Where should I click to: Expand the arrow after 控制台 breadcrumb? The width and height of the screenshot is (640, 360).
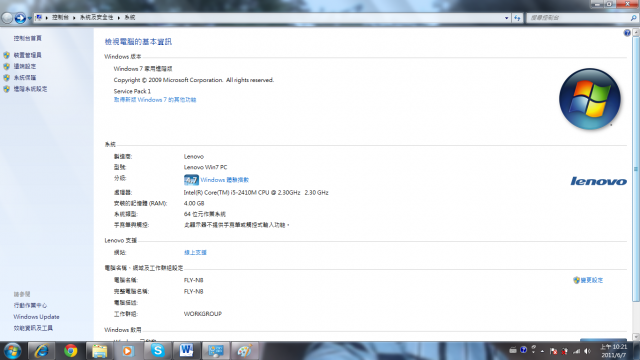tap(74, 18)
